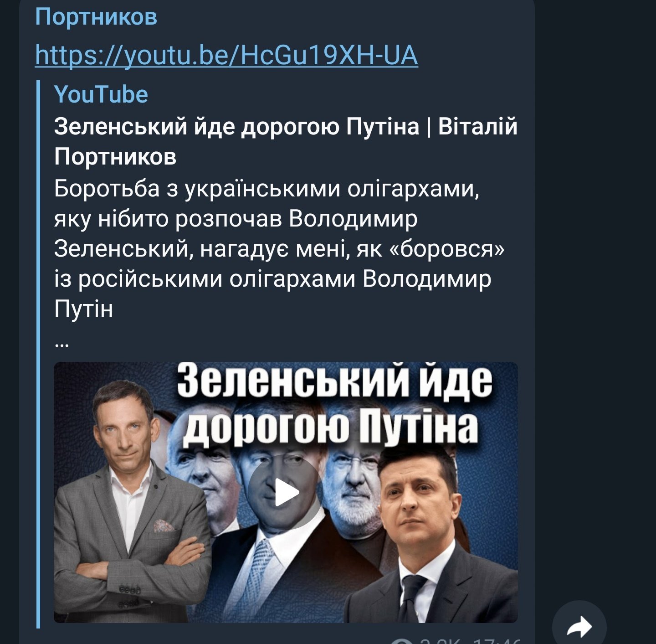Tap the partially visible view count
Viewport: 656px width, 644px height.
(440, 641)
